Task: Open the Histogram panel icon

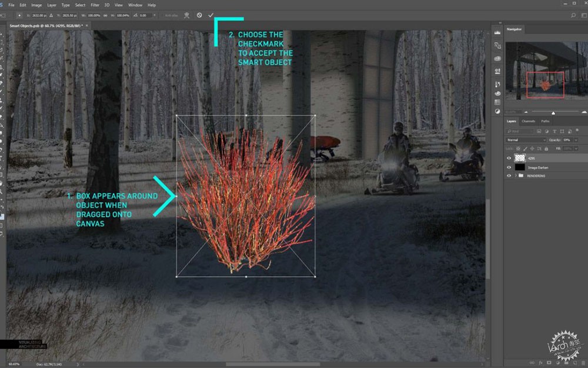Action: 497,32
